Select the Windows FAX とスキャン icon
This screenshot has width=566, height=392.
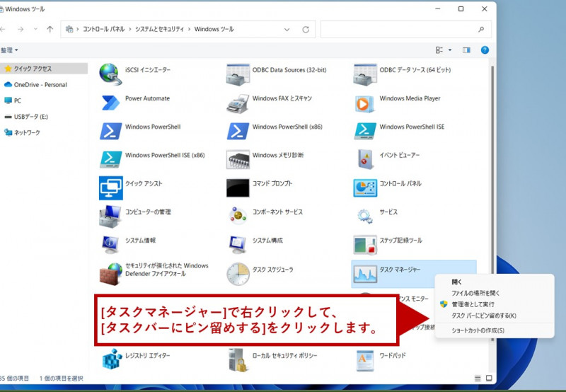[x=238, y=103]
